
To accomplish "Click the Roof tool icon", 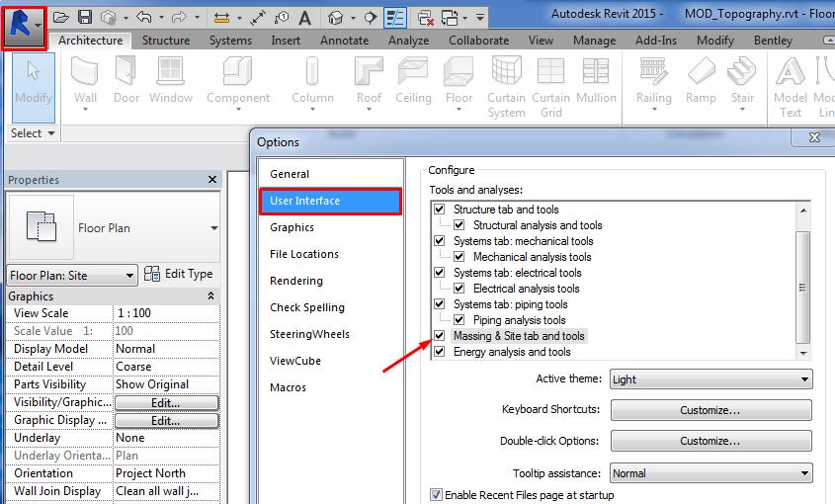I will click(x=369, y=71).
